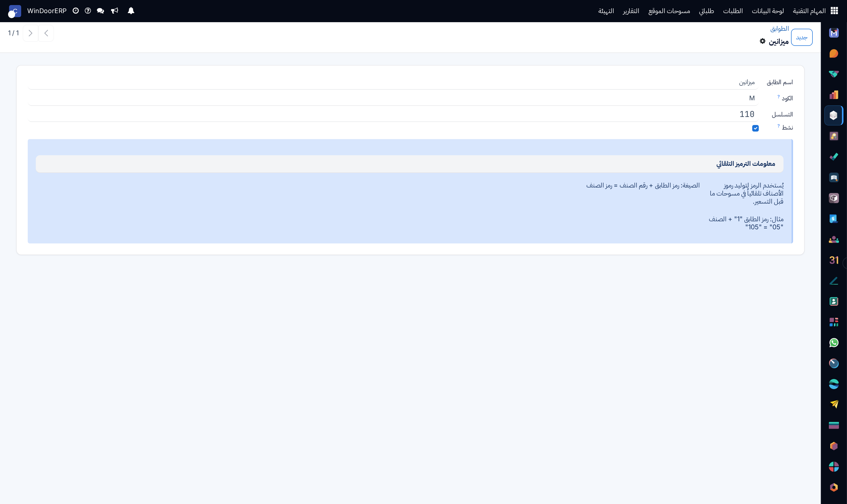Edit the الكود code field containing M

click(x=393, y=98)
